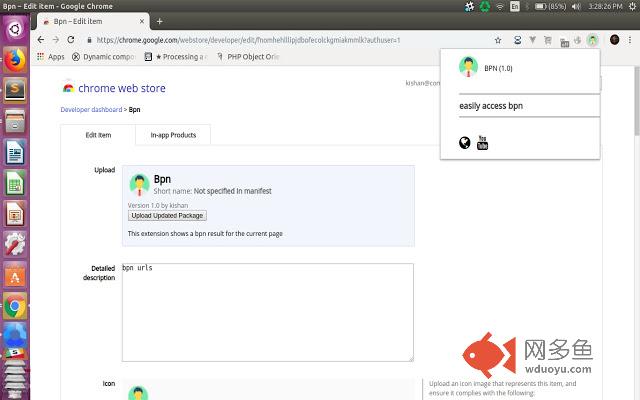
Task: Open the YouTube icon in BPN popup
Action: pyautogui.click(x=482, y=142)
